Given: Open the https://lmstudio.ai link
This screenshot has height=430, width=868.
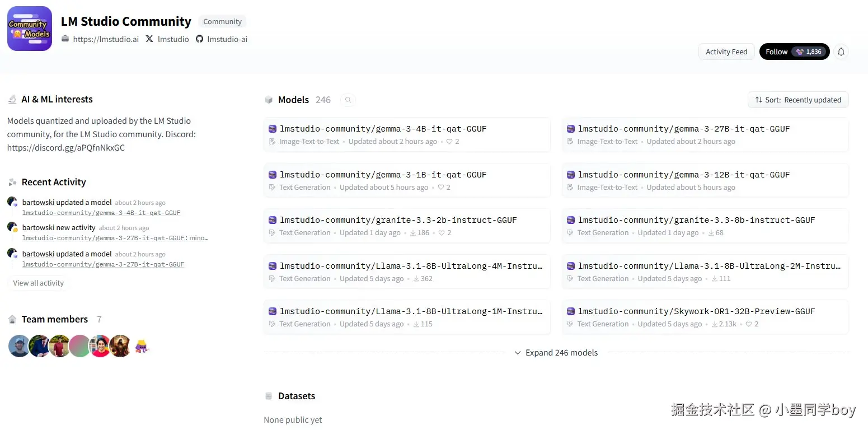Looking at the screenshot, I should (106, 39).
